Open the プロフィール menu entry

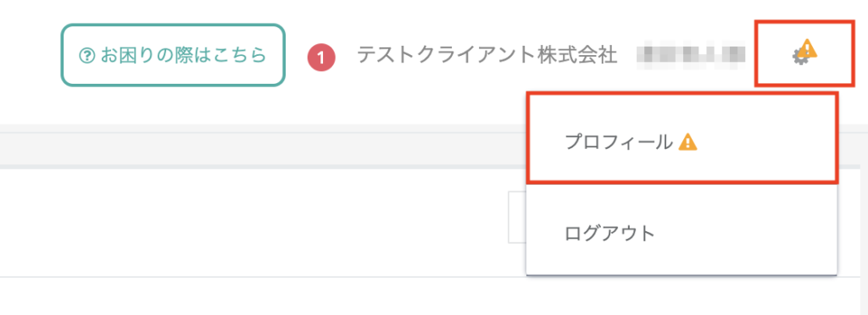tap(682, 138)
